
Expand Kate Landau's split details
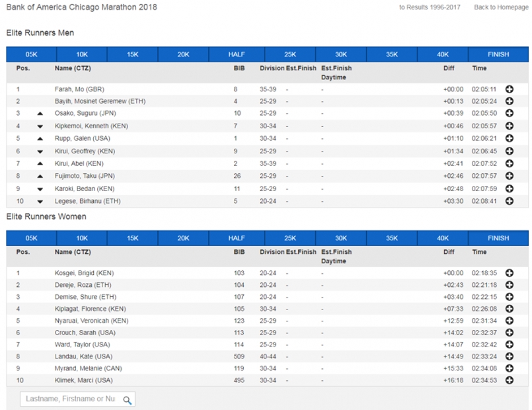pos(510,356)
